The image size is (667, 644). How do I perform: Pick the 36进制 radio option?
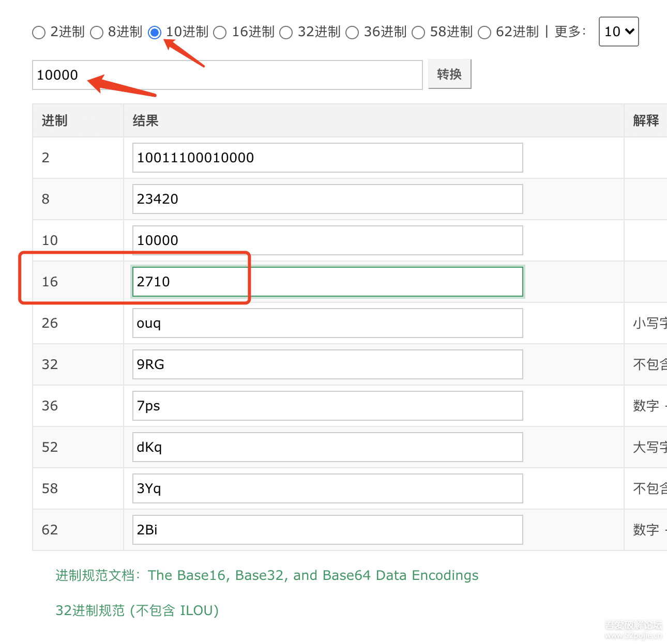coord(352,33)
